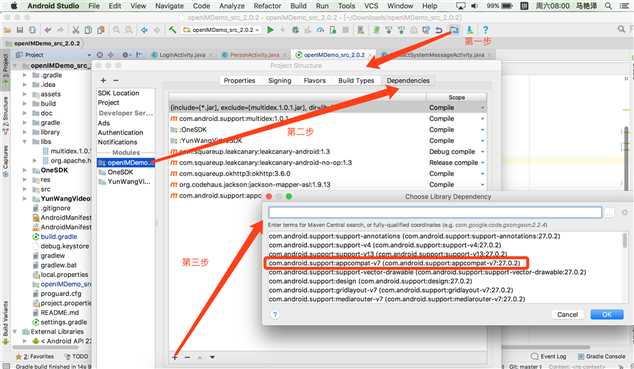This screenshot has height=369, width=634.
Task: Run the app with green play icon
Action: pyautogui.click(x=271, y=30)
